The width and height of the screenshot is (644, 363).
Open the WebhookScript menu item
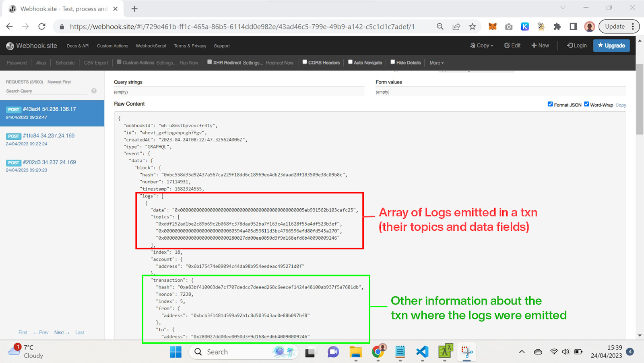click(151, 46)
